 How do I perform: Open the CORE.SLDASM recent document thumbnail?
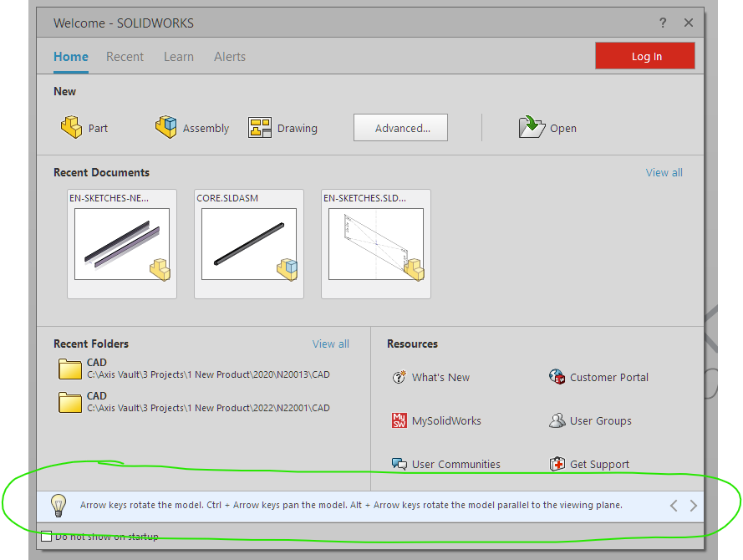point(249,244)
